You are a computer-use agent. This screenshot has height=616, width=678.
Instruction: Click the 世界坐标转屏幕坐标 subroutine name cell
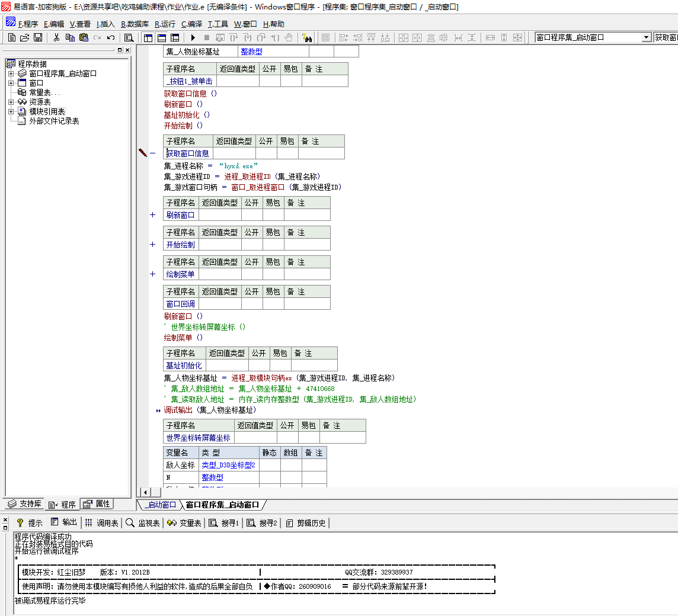click(x=199, y=438)
